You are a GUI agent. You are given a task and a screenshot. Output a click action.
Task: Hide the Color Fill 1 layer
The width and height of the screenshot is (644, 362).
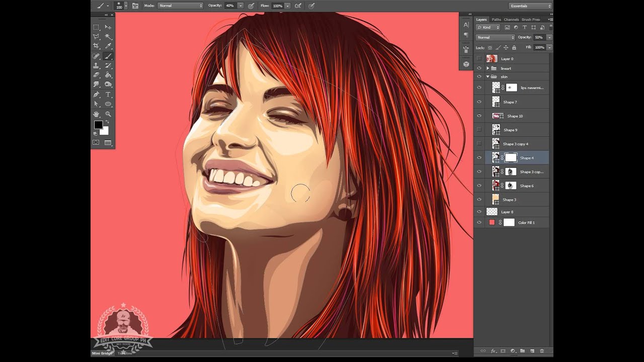click(479, 222)
